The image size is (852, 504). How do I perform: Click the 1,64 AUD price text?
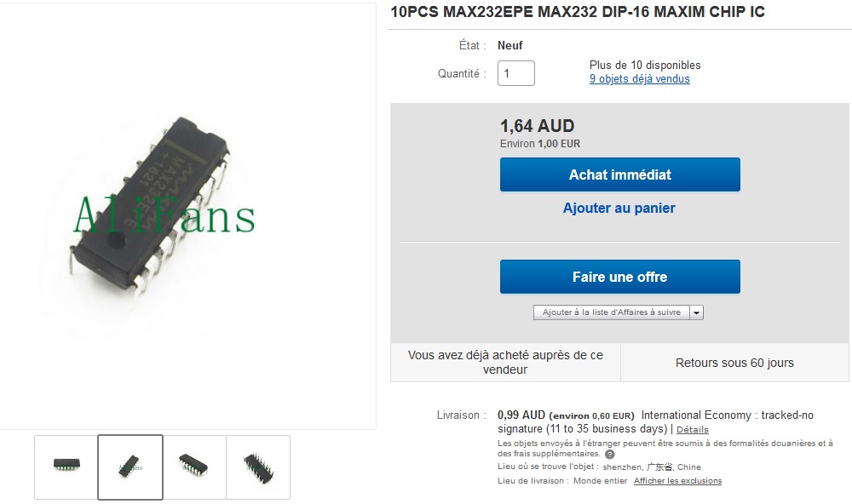pos(537,126)
